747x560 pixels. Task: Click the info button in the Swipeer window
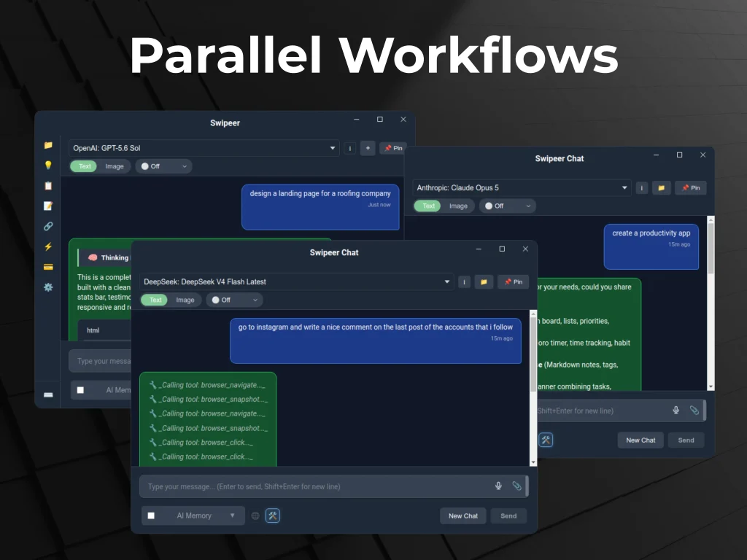[349, 148]
